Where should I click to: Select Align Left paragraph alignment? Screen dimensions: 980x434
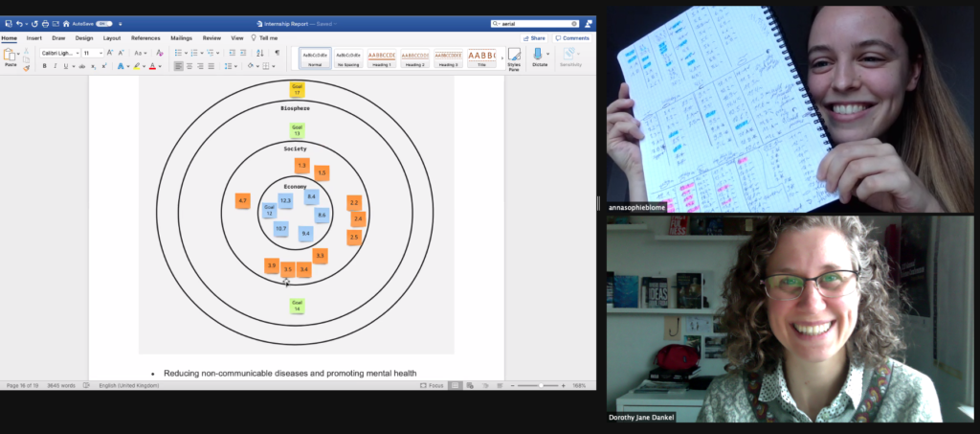(179, 66)
